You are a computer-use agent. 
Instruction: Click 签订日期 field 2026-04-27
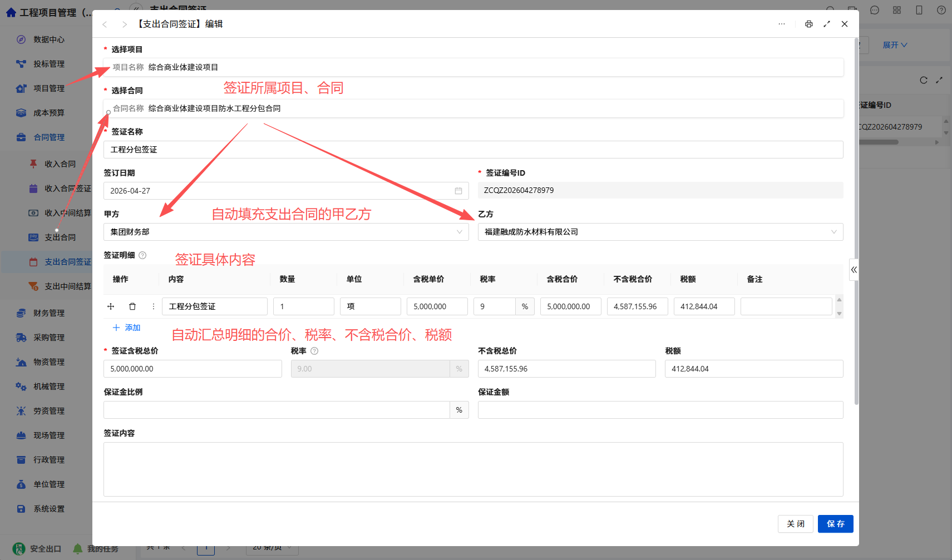286,191
